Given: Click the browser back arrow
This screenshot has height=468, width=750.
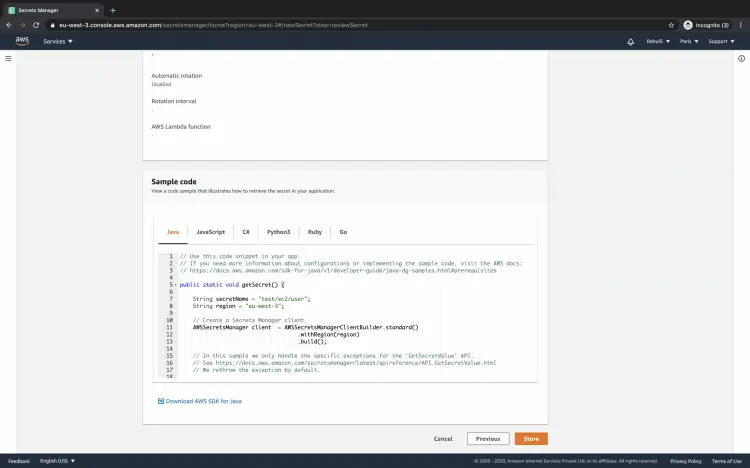Looking at the screenshot, I should pos(9,25).
